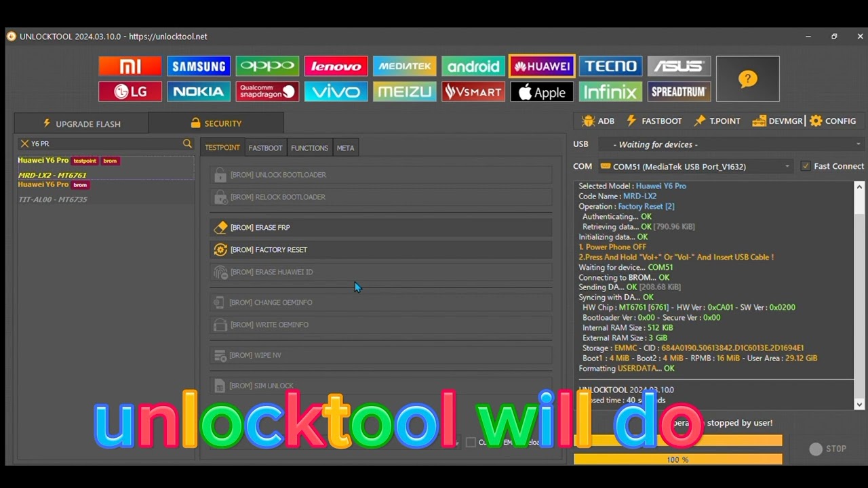Open the Android brand tile
Image resolution: width=868 pixels, height=488 pixels.
[x=473, y=66]
